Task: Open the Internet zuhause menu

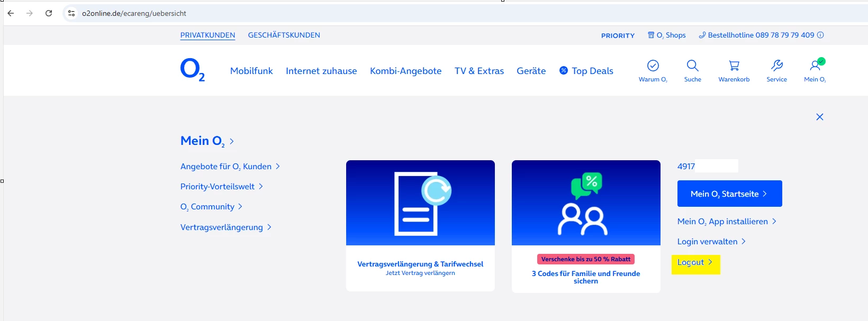Action: click(x=321, y=71)
